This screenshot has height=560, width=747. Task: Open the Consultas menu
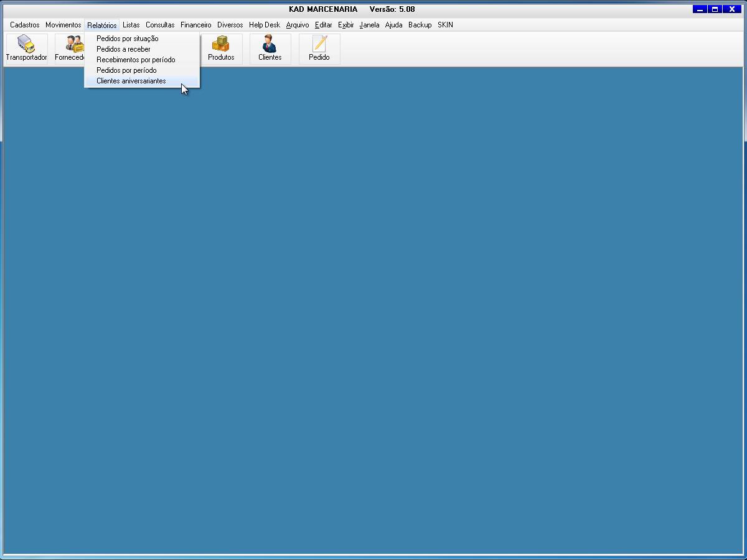[160, 25]
